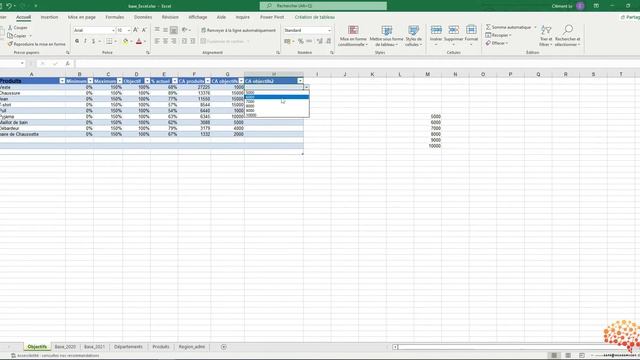Open the Format cells menu
The width and height of the screenshot is (640, 360).
click(471, 35)
